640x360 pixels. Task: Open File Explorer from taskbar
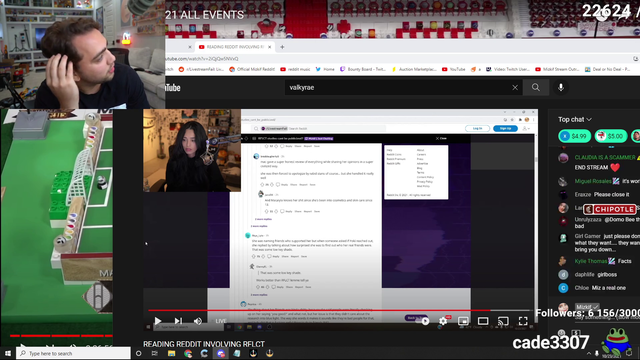[x=171, y=353]
